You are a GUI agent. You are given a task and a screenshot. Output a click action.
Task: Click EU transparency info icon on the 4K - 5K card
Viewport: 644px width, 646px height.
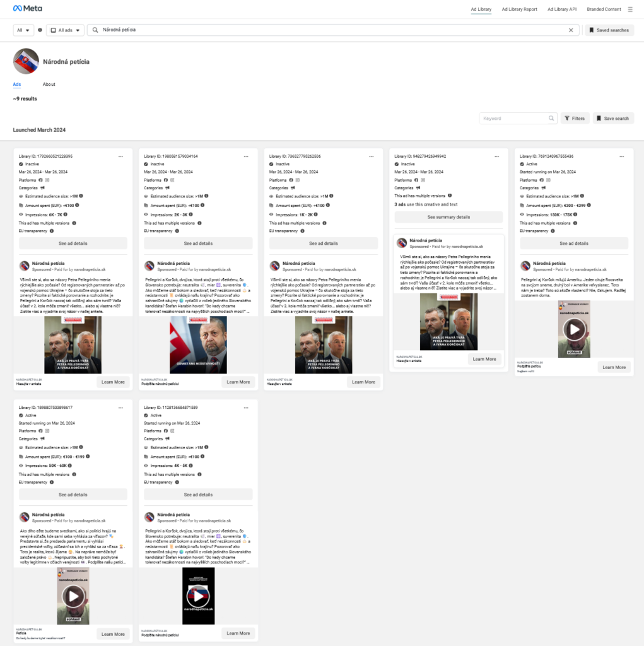point(177,482)
